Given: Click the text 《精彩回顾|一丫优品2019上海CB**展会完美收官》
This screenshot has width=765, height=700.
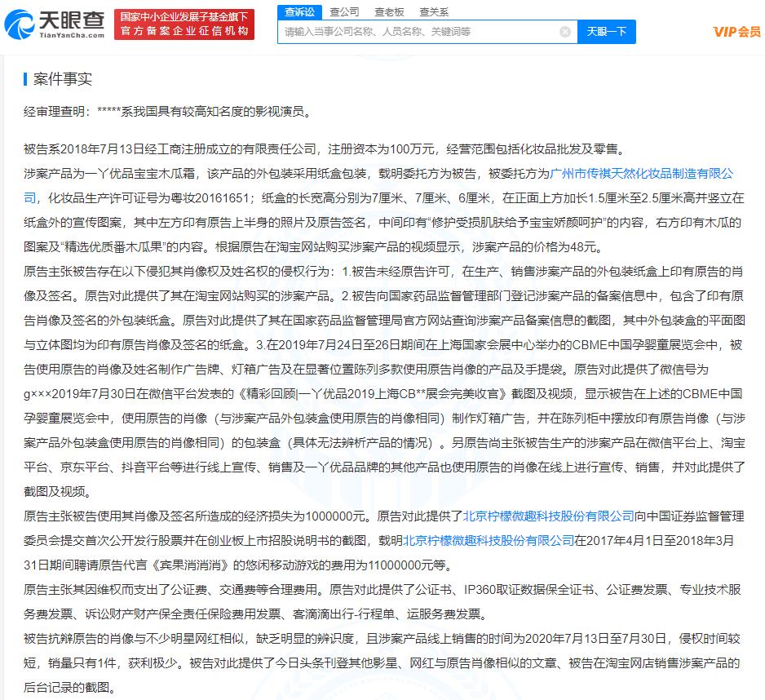Looking at the screenshot, I should coord(372,394).
